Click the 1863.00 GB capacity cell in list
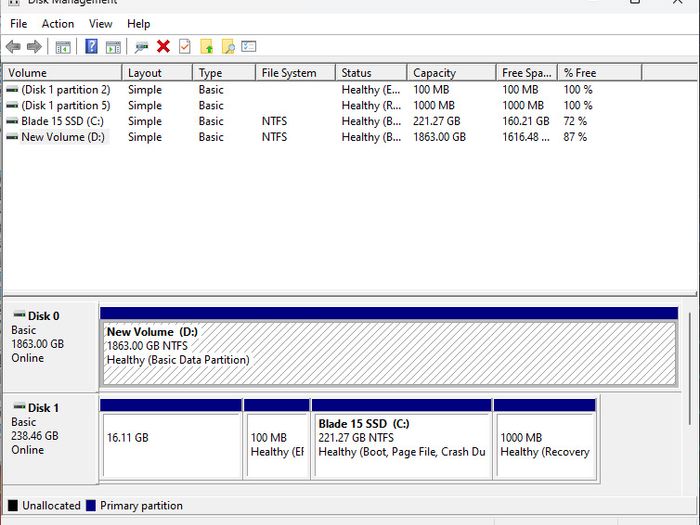 [x=439, y=137]
